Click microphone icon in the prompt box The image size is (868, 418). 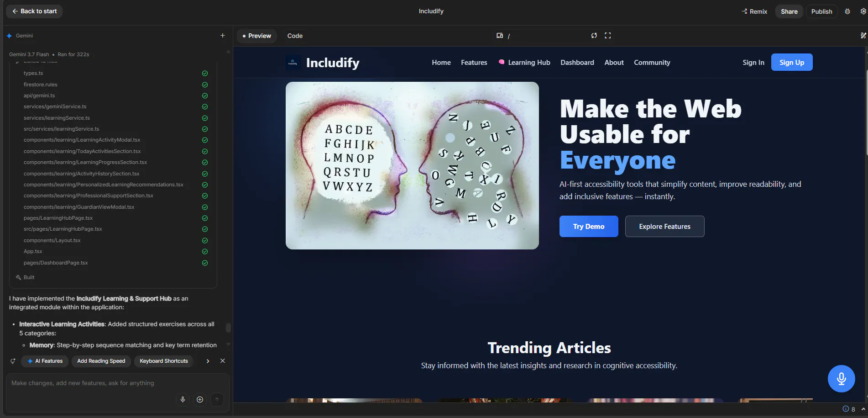(183, 400)
